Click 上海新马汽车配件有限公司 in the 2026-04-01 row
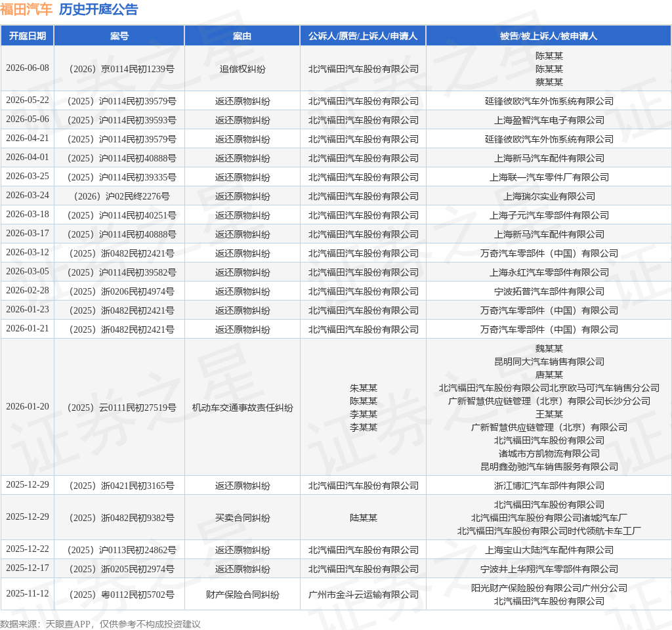 point(549,158)
